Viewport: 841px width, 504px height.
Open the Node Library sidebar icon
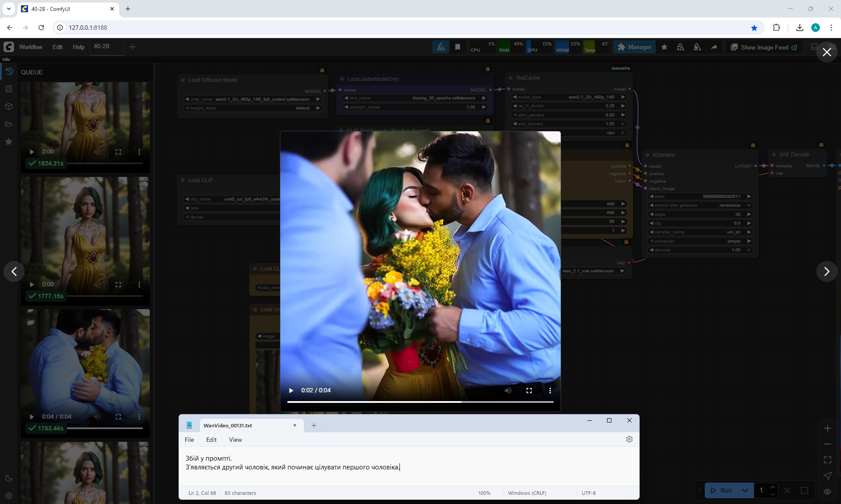click(9, 89)
